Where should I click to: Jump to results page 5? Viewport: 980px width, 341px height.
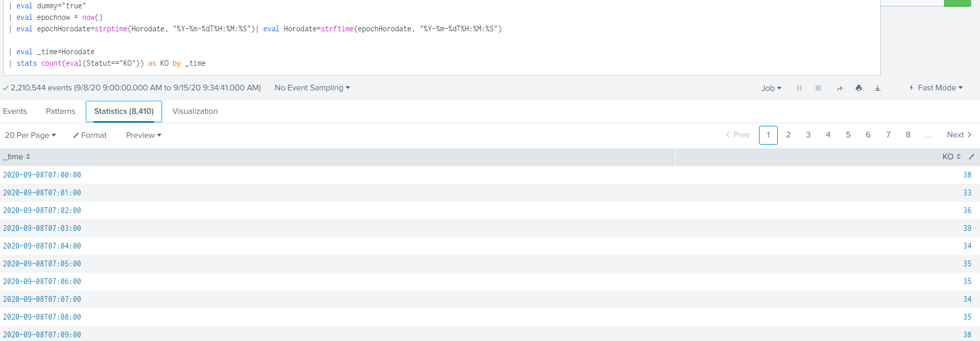click(x=848, y=135)
